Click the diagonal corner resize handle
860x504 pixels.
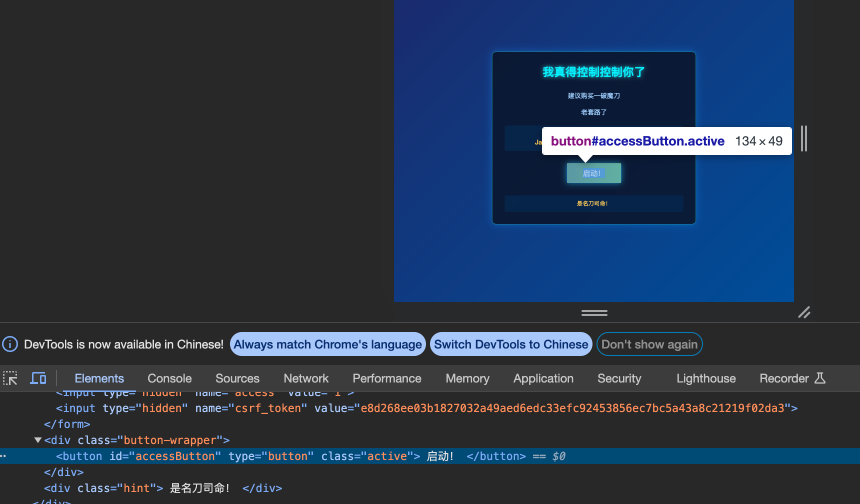pos(804,312)
